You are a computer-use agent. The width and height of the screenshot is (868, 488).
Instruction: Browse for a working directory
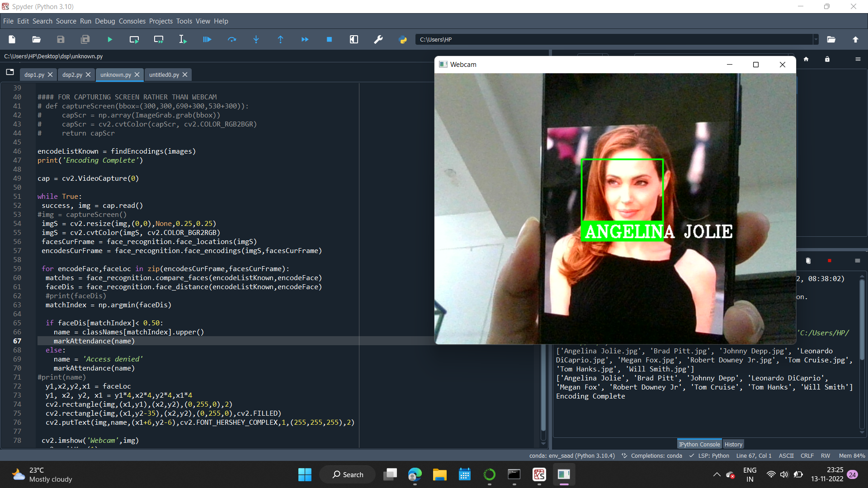[x=831, y=40]
